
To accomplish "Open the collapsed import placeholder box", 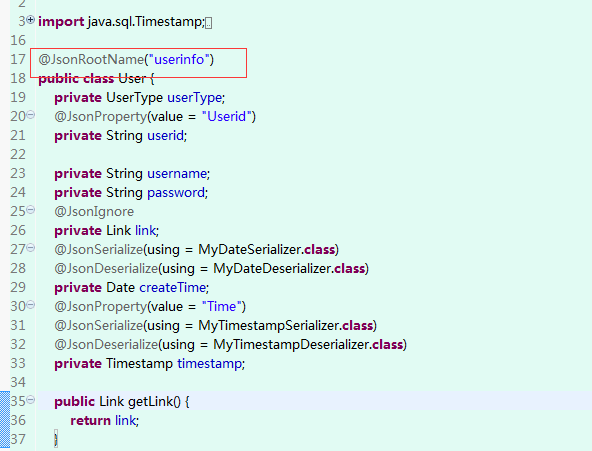I will tap(208, 23).
